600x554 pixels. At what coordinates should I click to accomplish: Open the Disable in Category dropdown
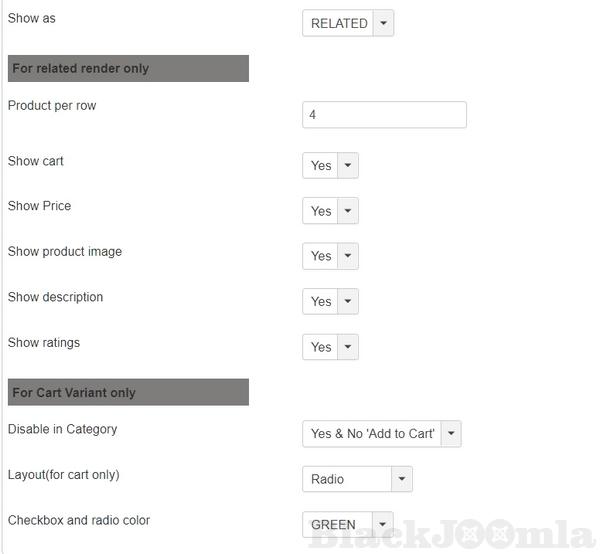(372, 433)
